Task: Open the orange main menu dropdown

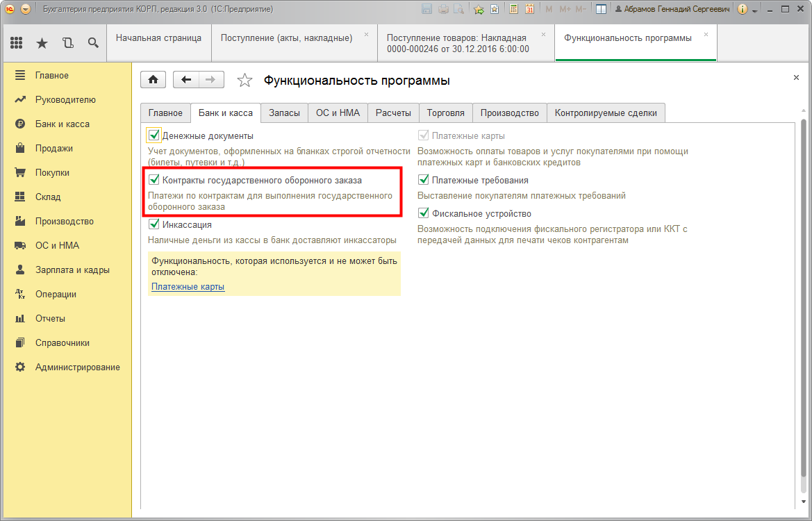Action: point(26,9)
